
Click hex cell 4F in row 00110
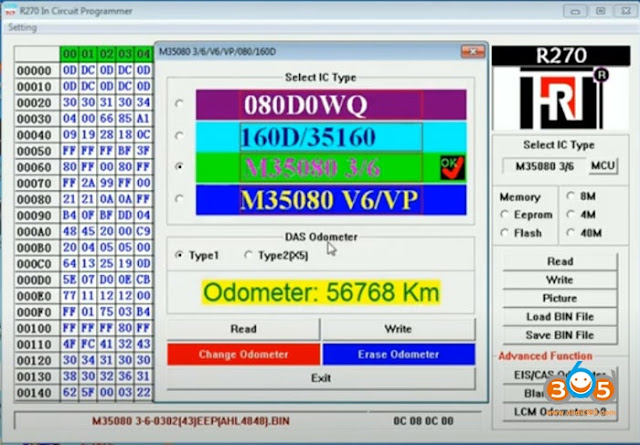click(69, 344)
